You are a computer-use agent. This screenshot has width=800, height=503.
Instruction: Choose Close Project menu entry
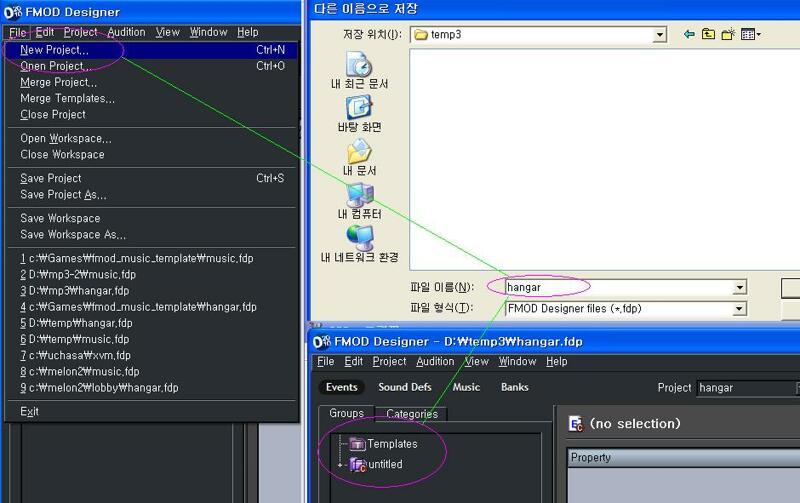[152, 115]
